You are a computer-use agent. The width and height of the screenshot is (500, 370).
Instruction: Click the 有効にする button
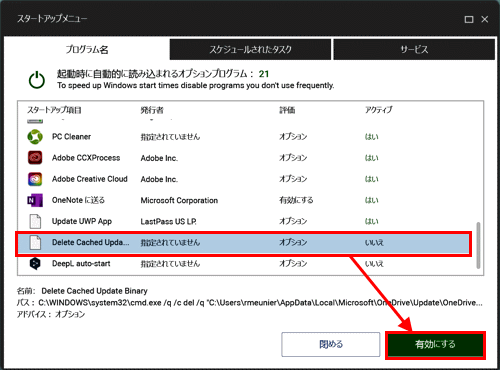(x=435, y=345)
